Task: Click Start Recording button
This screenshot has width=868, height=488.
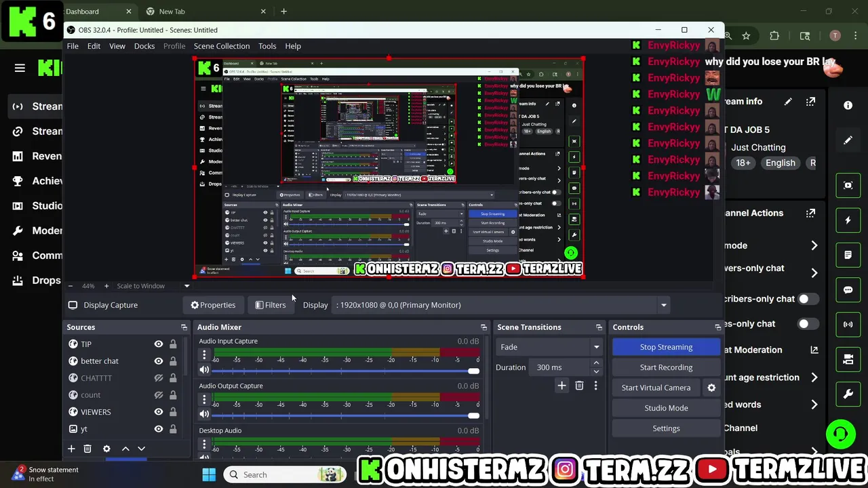Action: click(x=666, y=367)
